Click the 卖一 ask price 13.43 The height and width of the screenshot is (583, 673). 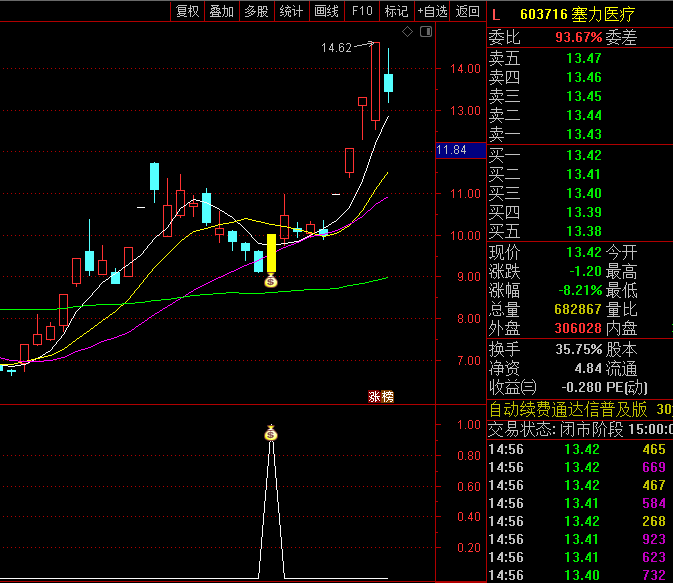(x=583, y=134)
